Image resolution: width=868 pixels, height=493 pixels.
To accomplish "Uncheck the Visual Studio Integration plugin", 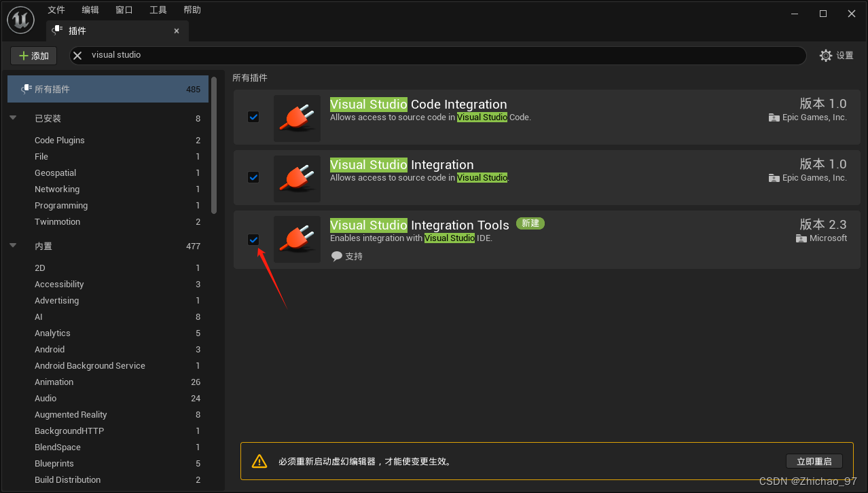I will click(x=253, y=177).
